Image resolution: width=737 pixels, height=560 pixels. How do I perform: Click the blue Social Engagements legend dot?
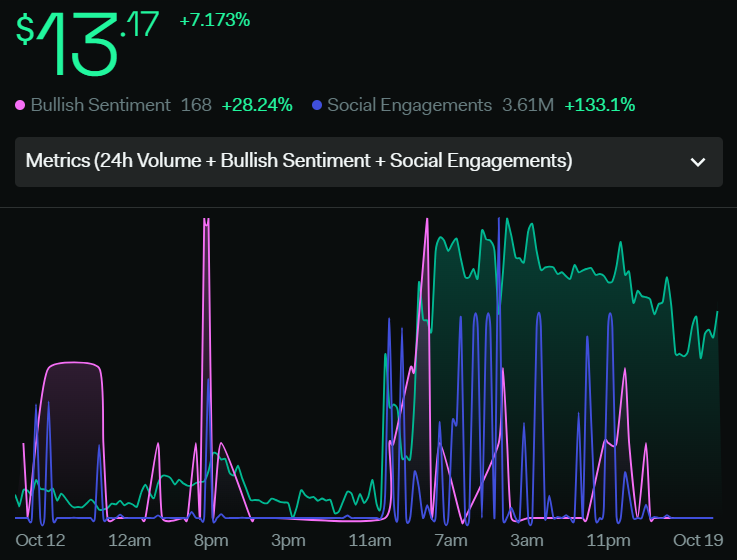coord(317,105)
